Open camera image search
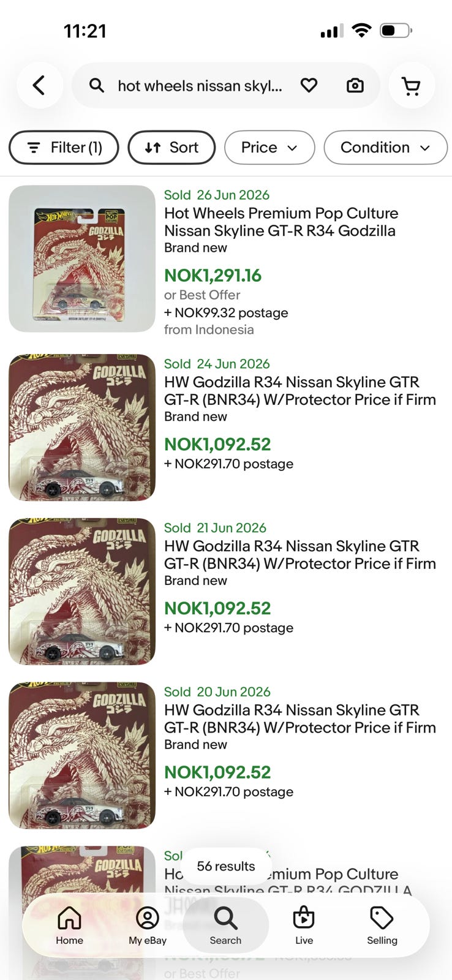The height and width of the screenshot is (980, 452). [x=355, y=86]
